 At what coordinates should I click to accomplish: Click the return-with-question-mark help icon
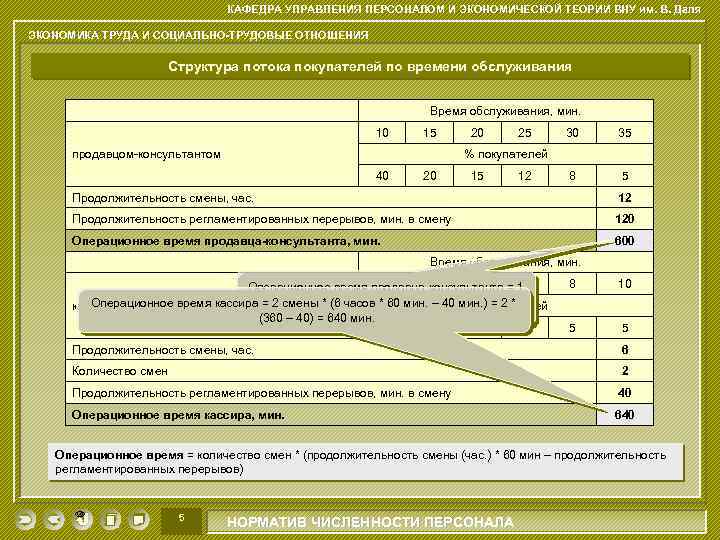click(x=82, y=520)
